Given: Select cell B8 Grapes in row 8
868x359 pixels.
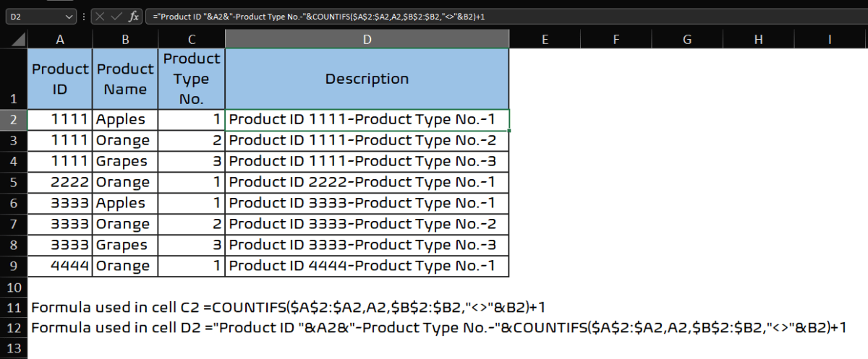Looking at the screenshot, I should 125,246.
